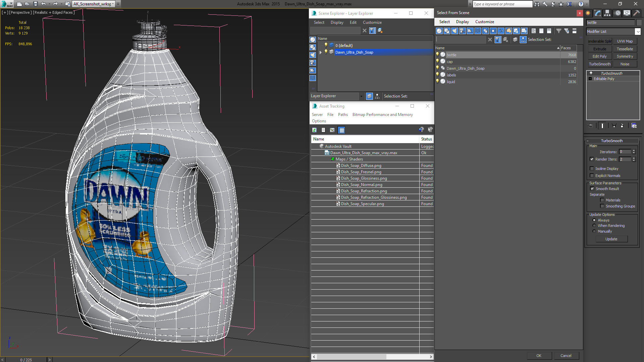Open the Hierarchy command panel tab
Screen dimensions: 644x362
click(x=607, y=13)
